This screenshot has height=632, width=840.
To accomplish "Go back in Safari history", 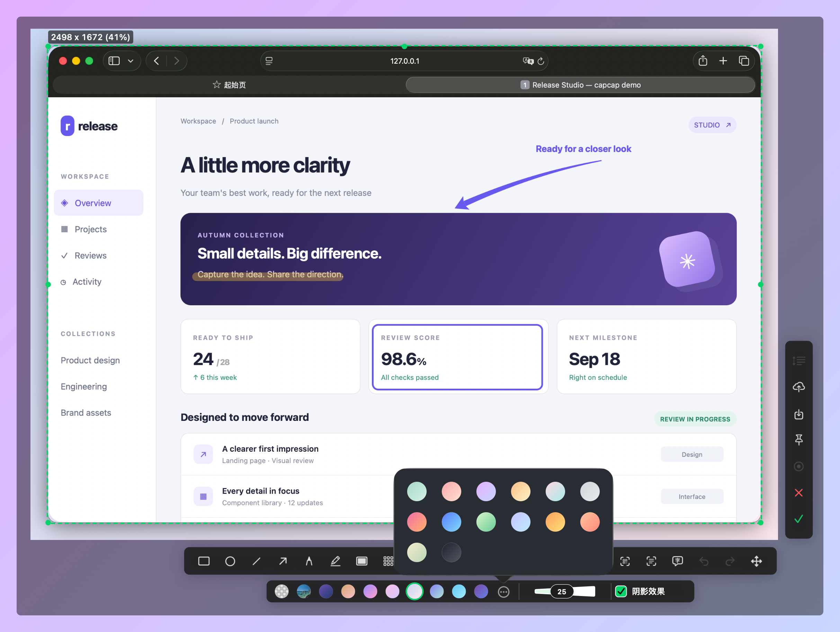I will tap(157, 61).
